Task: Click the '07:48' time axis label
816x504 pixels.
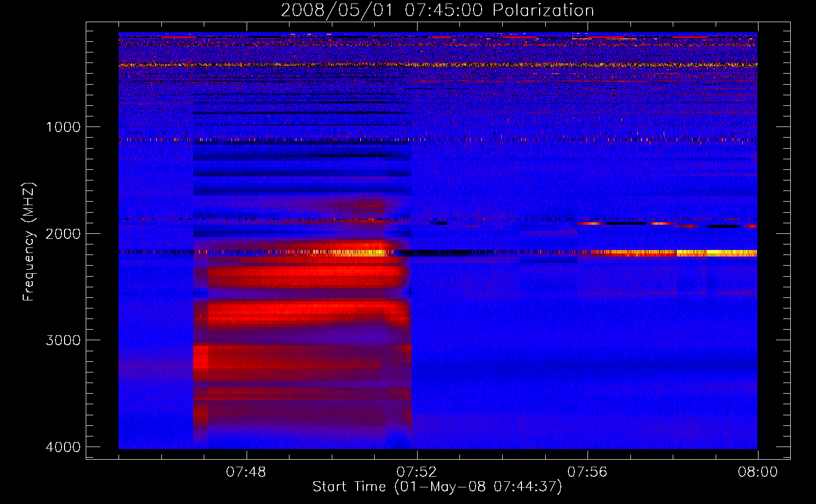Action: point(246,472)
